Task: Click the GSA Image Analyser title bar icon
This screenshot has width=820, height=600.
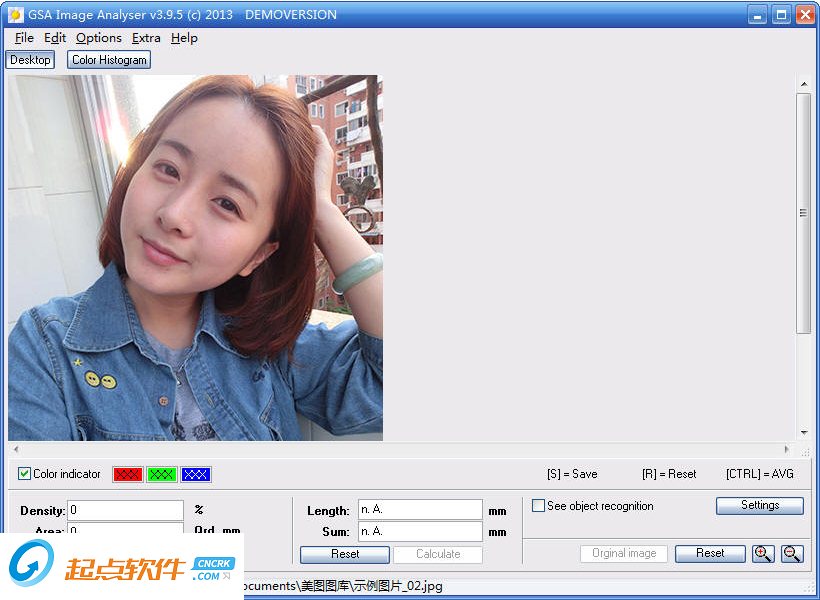Action: [x=13, y=13]
